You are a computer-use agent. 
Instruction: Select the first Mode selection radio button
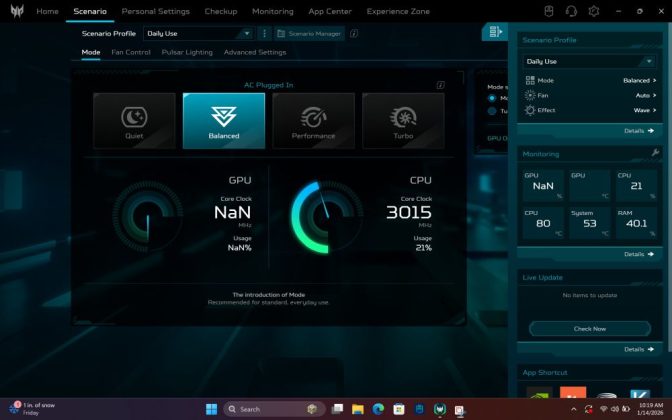[492, 98]
